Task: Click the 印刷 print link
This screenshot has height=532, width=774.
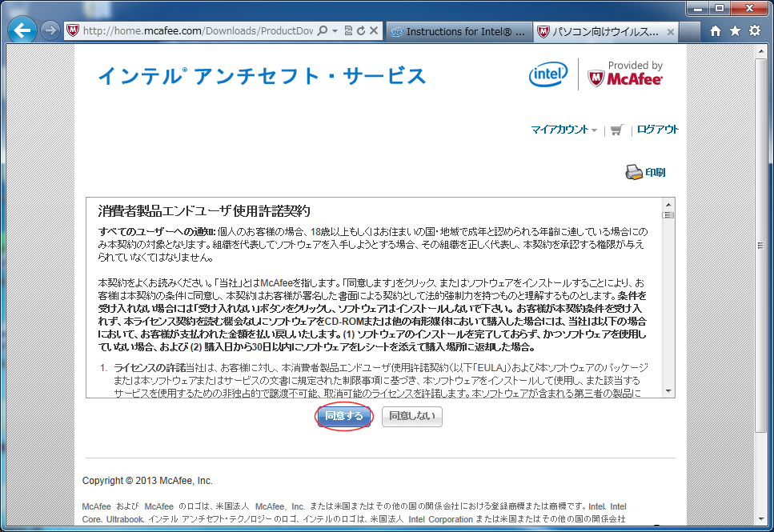Action: point(655,172)
